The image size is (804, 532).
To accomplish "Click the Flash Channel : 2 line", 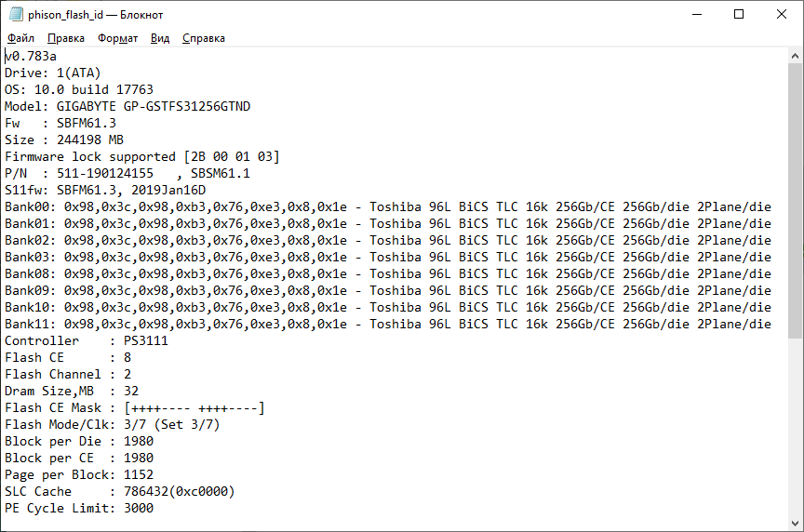I will pos(68,374).
